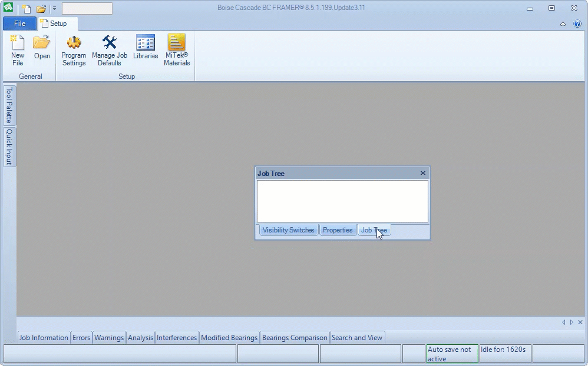Open the Job Information tab
This screenshot has height=366, width=588.
[x=44, y=338]
